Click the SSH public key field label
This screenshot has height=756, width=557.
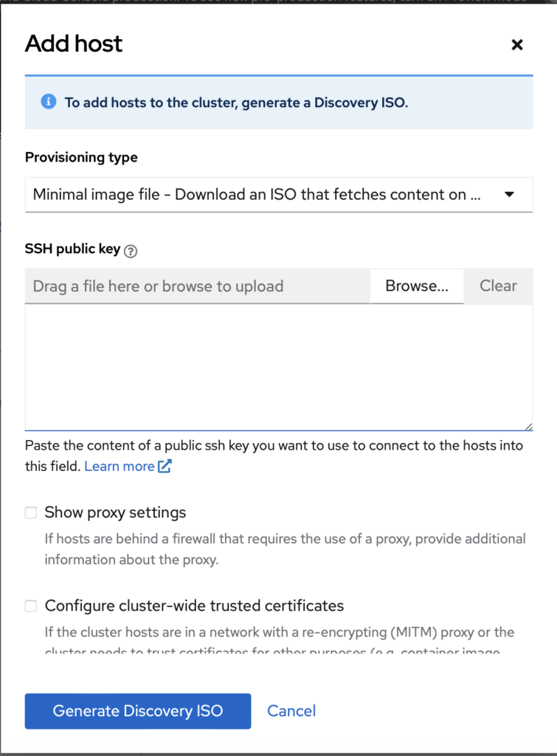tap(72, 249)
